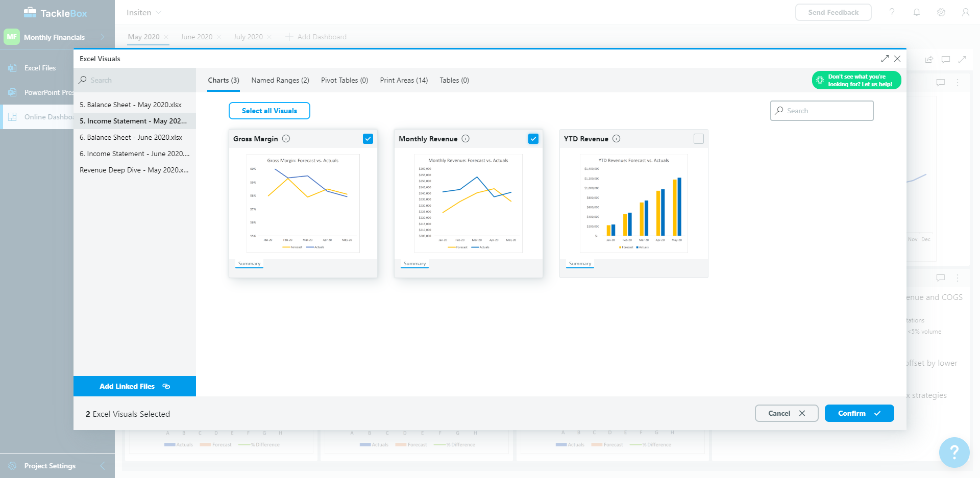This screenshot has width=980, height=478.
Task: Click the Online Dashboards sidebar icon
Action: tap(12, 117)
